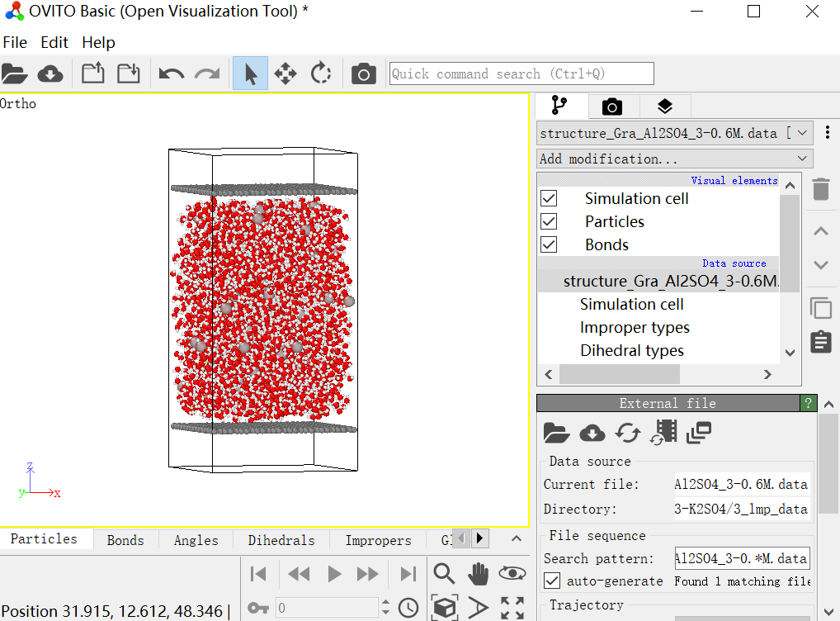The image size is (840, 621).
Task: Click the Quick command search field
Action: 521,73
